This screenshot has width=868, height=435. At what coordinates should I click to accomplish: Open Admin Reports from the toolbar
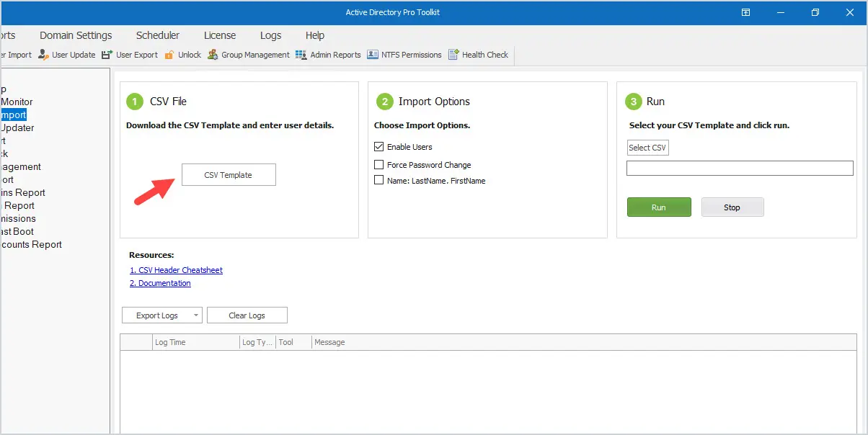328,55
